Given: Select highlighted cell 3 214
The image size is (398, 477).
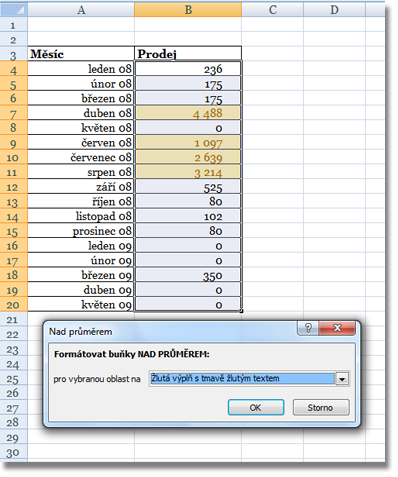Looking at the screenshot, I should pyautogui.click(x=188, y=172).
